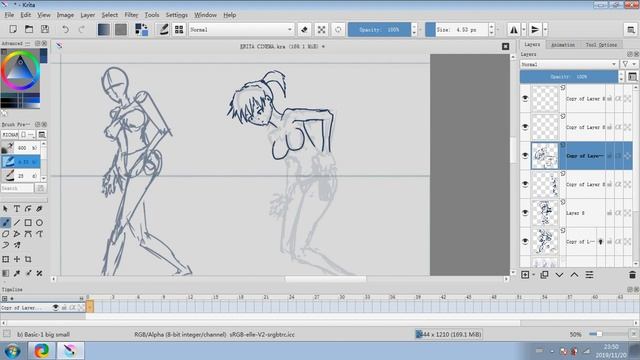Add a new layer with the plus button

pyautogui.click(x=525, y=275)
